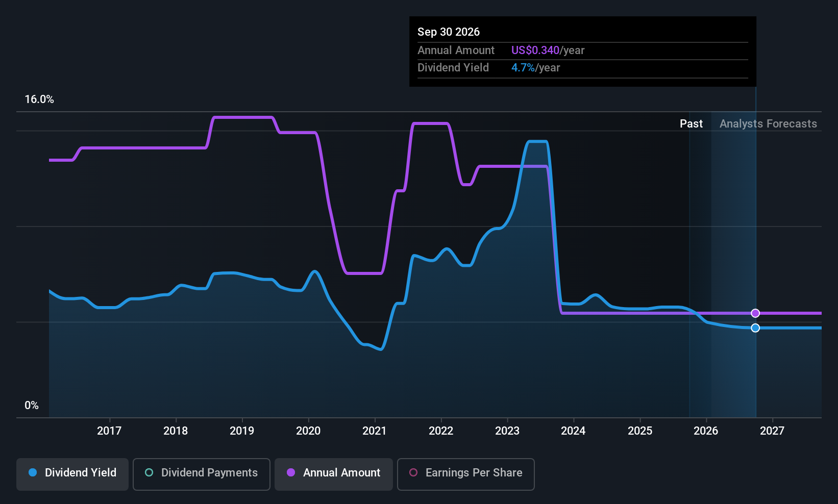Toggle the Annual Amount legend series
The width and height of the screenshot is (838, 504).
tap(334, 474)
